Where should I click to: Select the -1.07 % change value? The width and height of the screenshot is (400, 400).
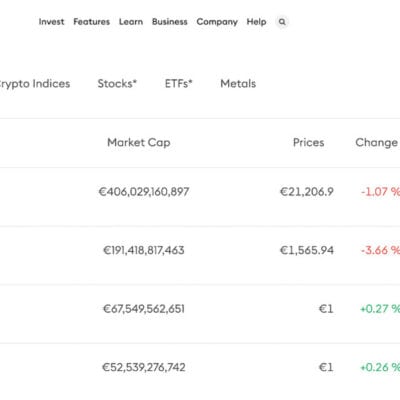[x=380, y=192]
